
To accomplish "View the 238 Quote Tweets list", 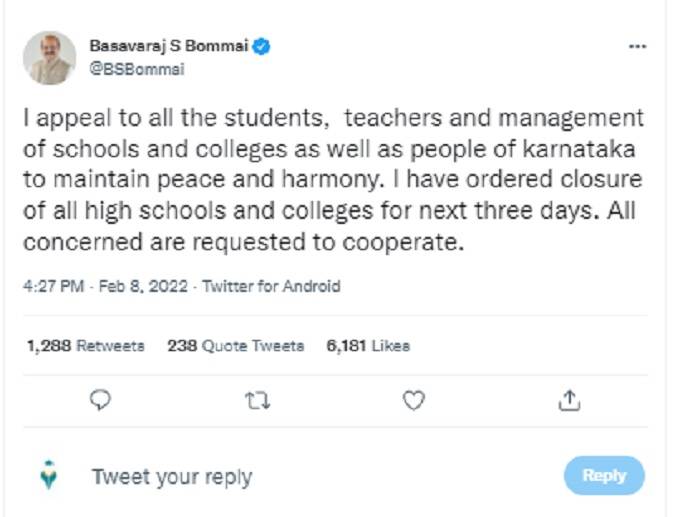I will click(x=235, y=345).
